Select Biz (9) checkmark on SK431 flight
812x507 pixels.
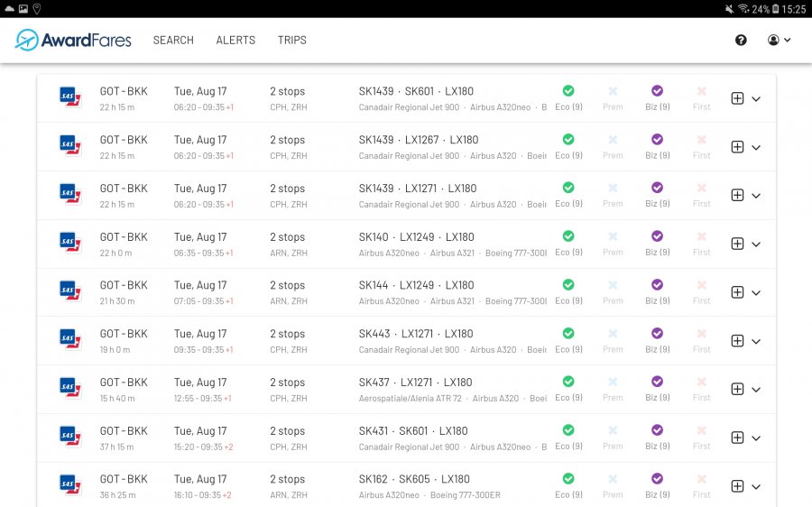(657, 430)
